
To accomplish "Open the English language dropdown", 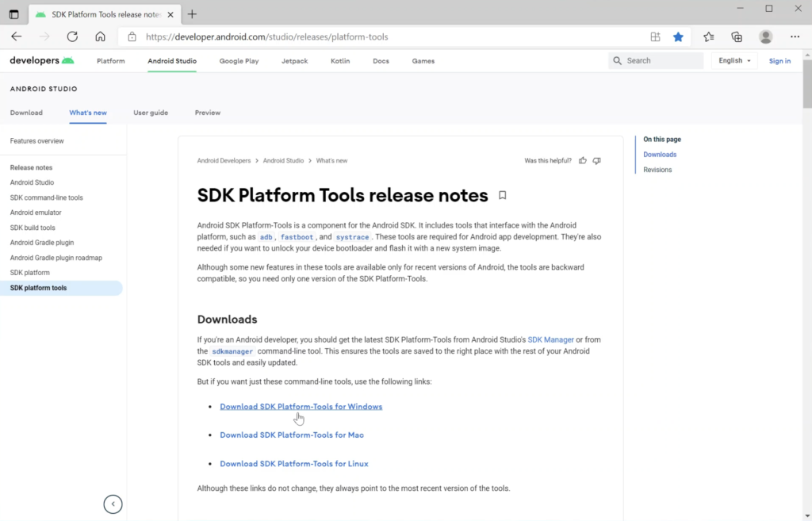I will click(734, 60).
